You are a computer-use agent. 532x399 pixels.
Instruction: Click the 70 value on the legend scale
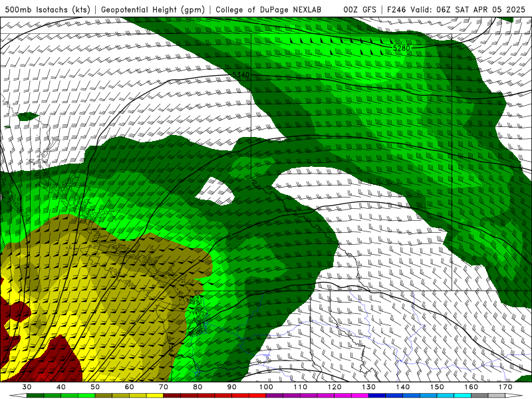point(164,387)
